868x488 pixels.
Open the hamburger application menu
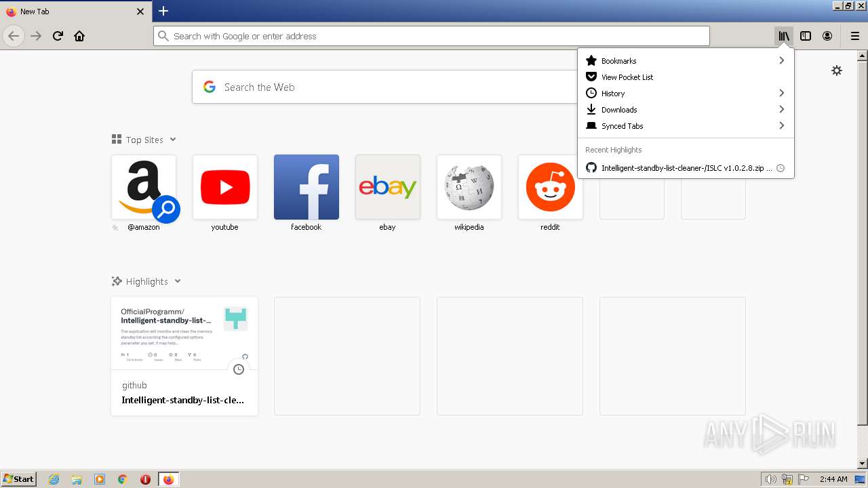[854, 36]
